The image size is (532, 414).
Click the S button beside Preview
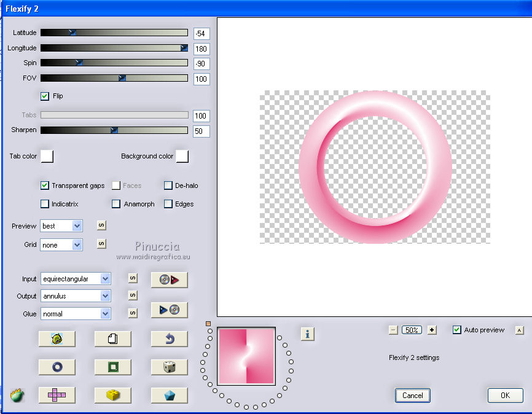[101, 225]
